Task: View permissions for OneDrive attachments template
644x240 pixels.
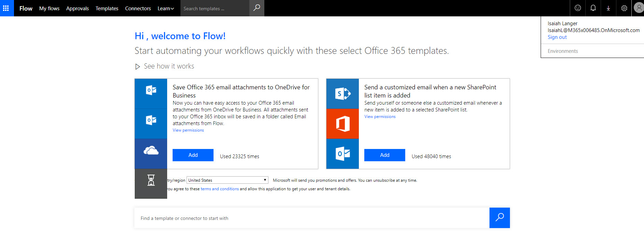Action: [x=188, y=130]
